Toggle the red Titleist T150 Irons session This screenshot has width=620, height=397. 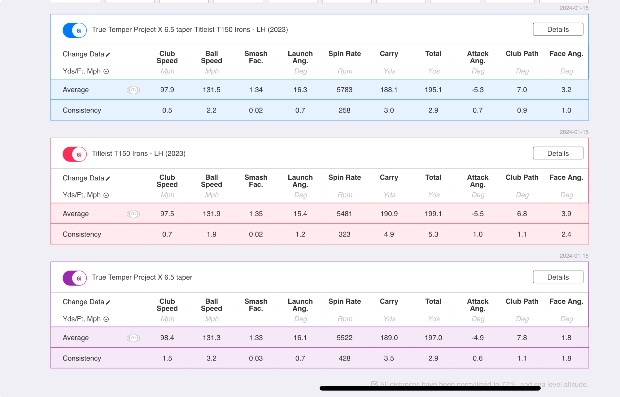[74, 154]
